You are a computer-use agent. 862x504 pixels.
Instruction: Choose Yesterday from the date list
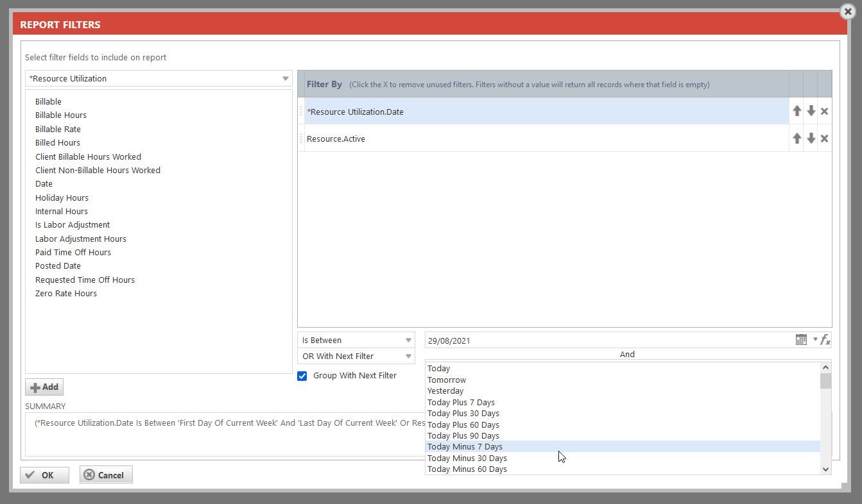point(445,391)
